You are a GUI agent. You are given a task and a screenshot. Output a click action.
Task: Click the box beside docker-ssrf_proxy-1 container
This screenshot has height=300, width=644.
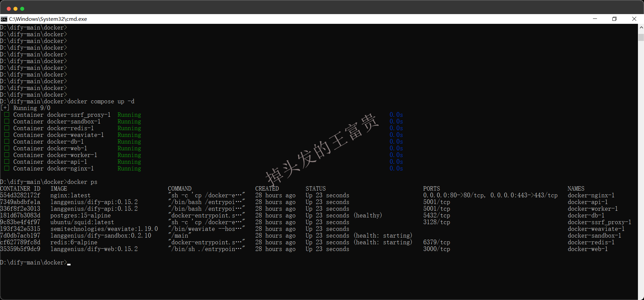6,115
